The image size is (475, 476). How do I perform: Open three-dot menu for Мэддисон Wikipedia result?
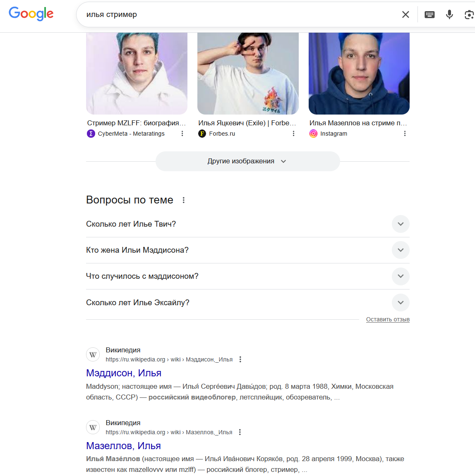(240, 359)
